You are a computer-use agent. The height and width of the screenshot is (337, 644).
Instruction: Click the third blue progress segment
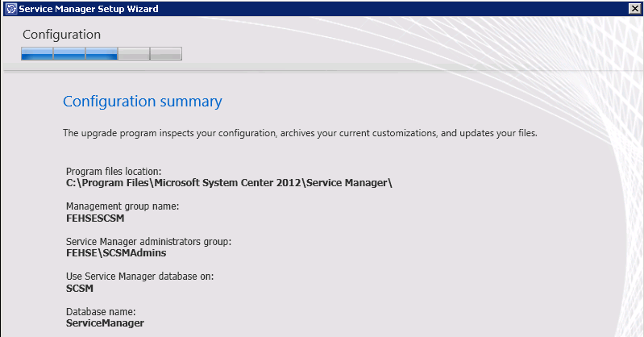(102, 54)
